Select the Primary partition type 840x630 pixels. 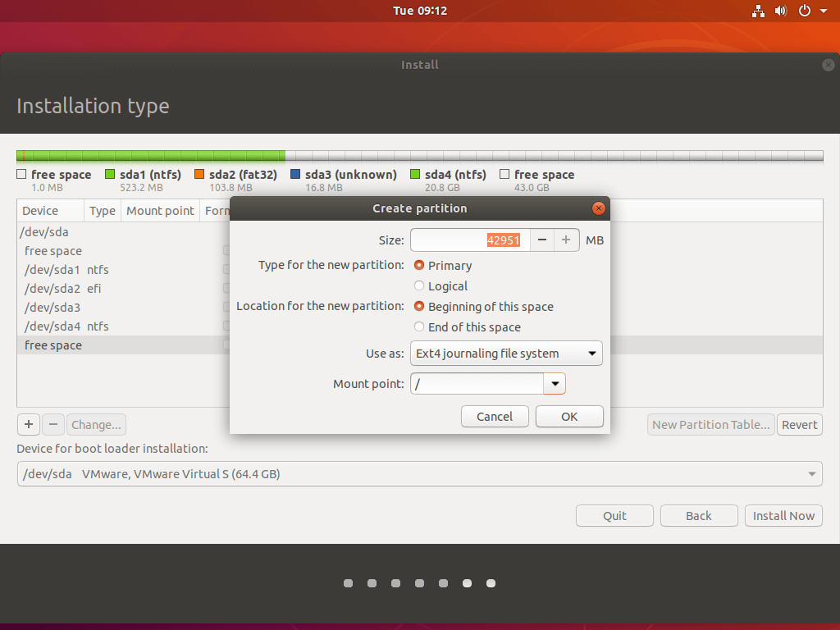(x=419, y=266)
